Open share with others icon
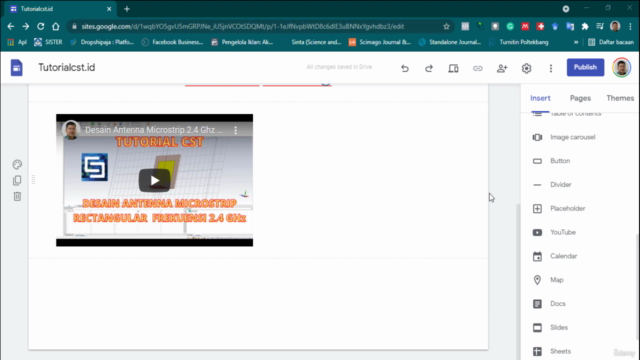Image resolution: width=640 pixels, height=360 pixels. [502, 68]
